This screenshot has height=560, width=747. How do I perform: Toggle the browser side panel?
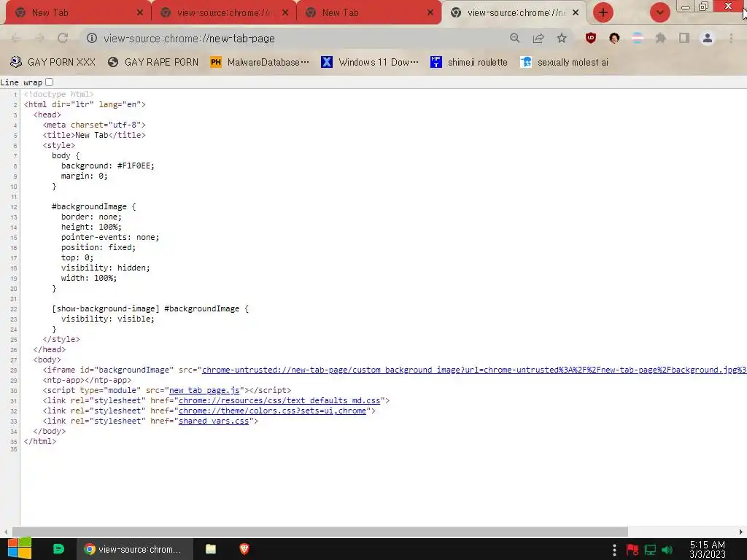click(x=684, y=38)
